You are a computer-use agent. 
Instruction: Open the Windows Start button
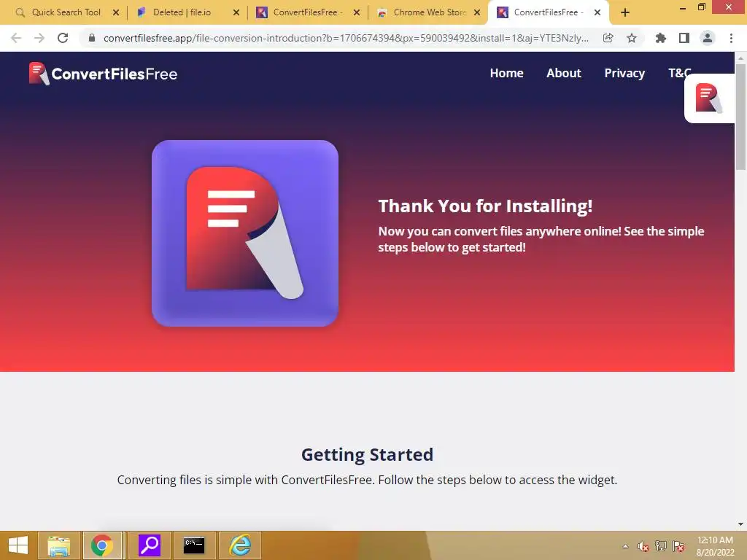18,545
